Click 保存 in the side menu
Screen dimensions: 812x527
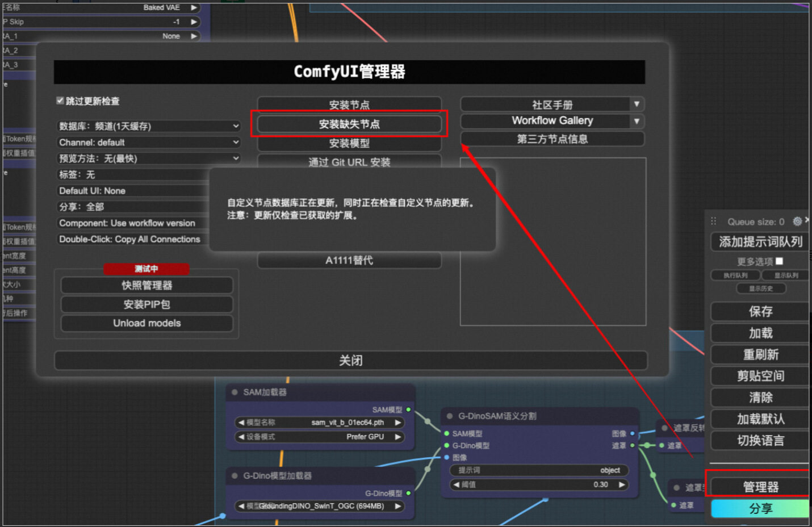760,311
